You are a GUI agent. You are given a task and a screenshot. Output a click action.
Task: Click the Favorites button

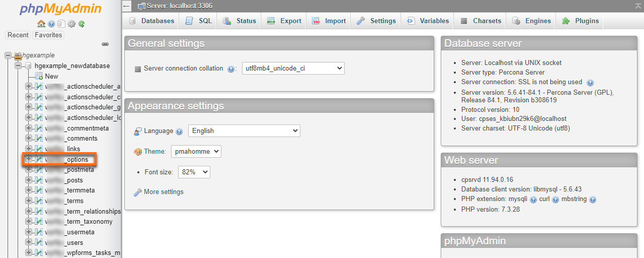[x=48, y=35]
